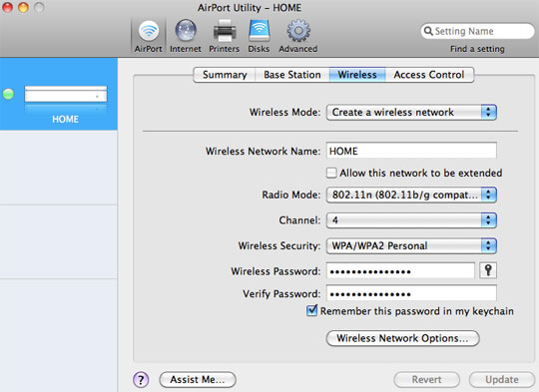Click the 'Wireless Network Name:' label
539x392 pixels.
(x=263, y=151)
